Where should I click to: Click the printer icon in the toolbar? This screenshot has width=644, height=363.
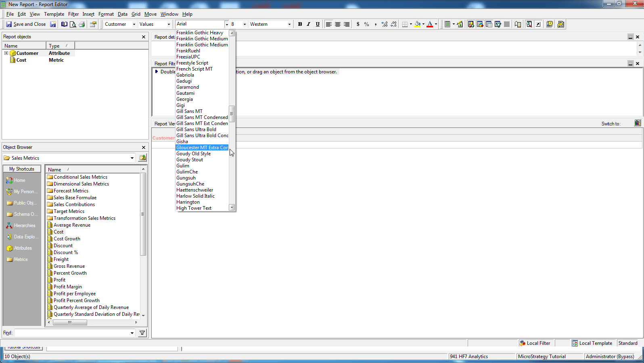[82, 24]
